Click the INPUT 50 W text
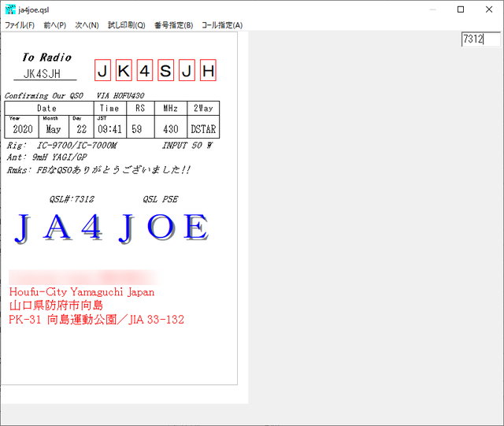The image size is (504, 426). pos(187,146)
